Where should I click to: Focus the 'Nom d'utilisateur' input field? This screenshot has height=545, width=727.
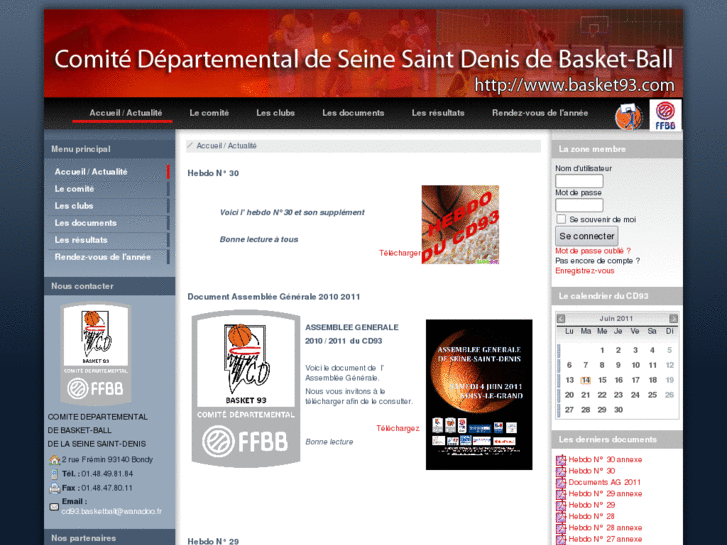pos(579,181)
